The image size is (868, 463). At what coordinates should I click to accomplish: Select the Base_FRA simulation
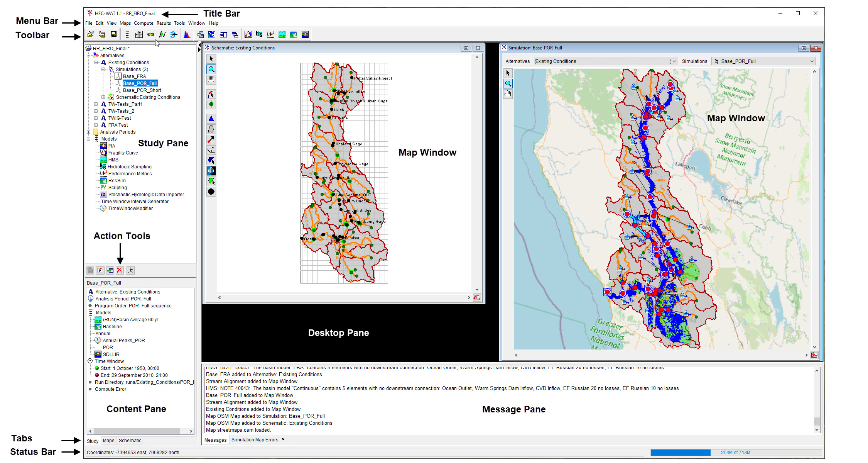point(134,76)
